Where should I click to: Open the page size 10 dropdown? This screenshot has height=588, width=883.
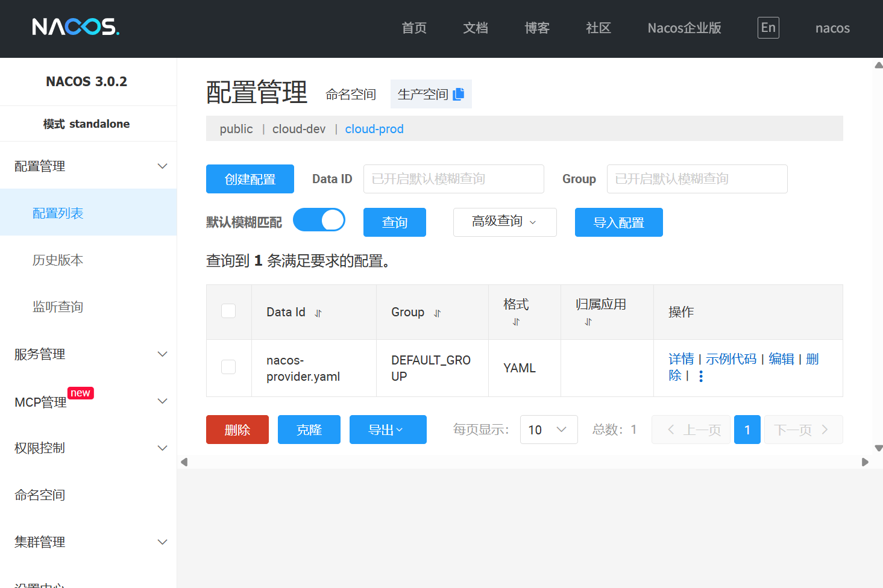pyautogui.click(x=549, y=430)
